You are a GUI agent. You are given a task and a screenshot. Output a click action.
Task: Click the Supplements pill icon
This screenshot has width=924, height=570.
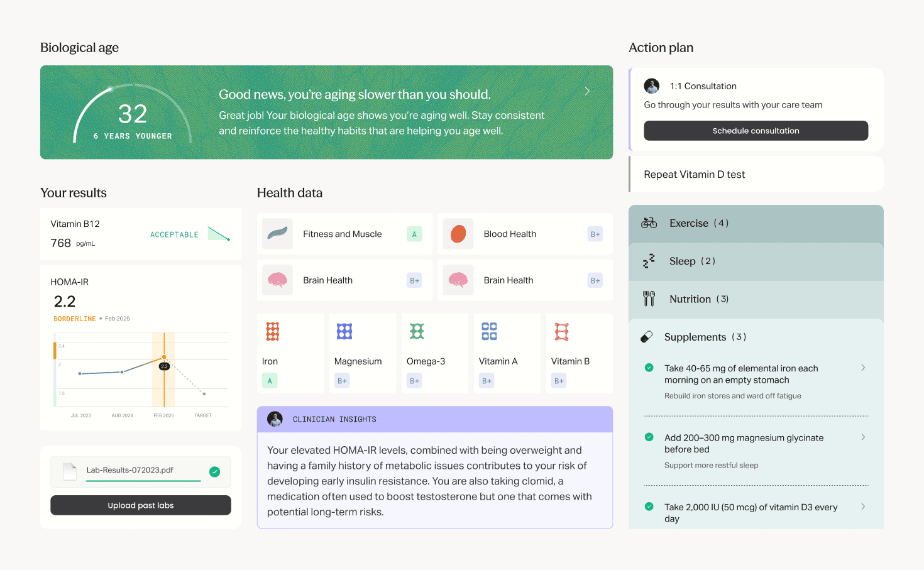click(649, 337)
